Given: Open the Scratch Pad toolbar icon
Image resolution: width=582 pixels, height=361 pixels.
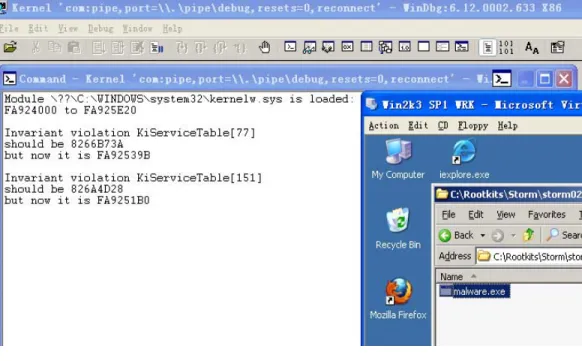Looking at the screenshot, I should (424, 47).
